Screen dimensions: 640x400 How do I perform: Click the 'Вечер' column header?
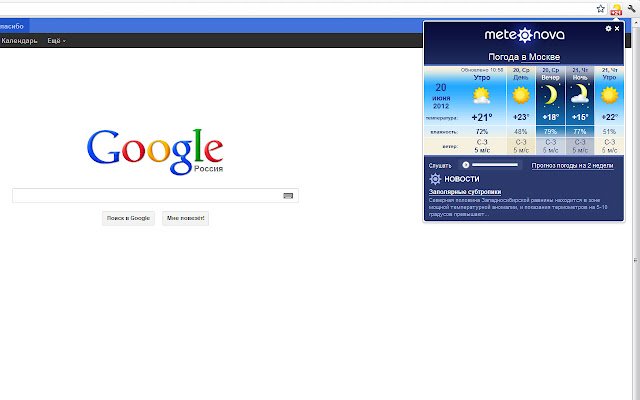pyautogui.click(x=550, y=77)
